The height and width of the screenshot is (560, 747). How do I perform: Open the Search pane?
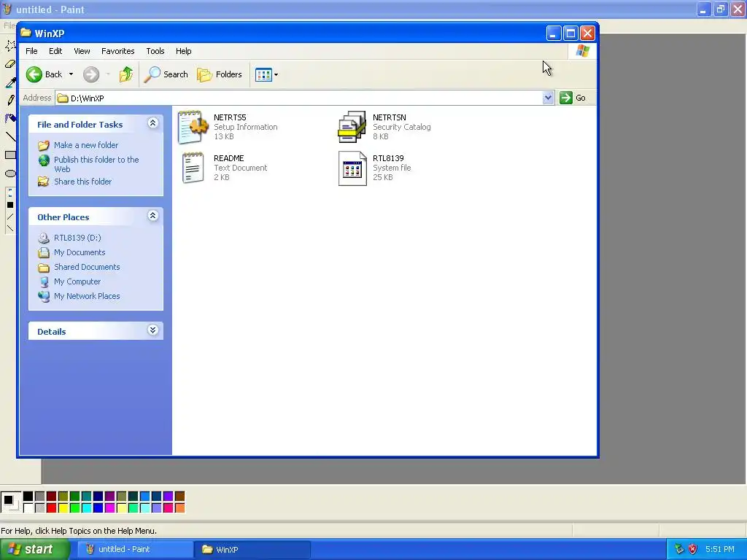pos(166,74)
